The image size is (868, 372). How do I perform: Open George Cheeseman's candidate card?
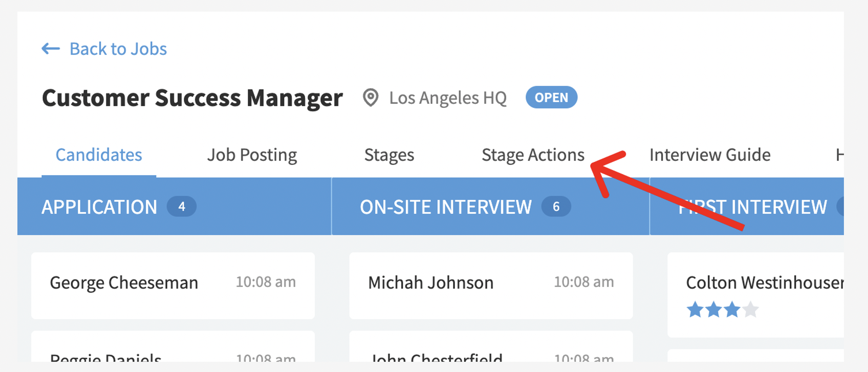(173, 286)
